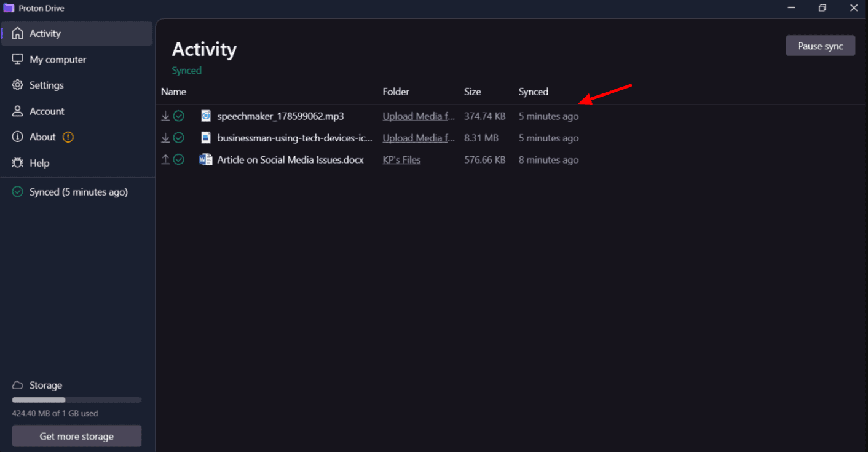Click the Proton Drive logo in title bar
The height and width of the screenshot is (452, 868).
point(9,8)
